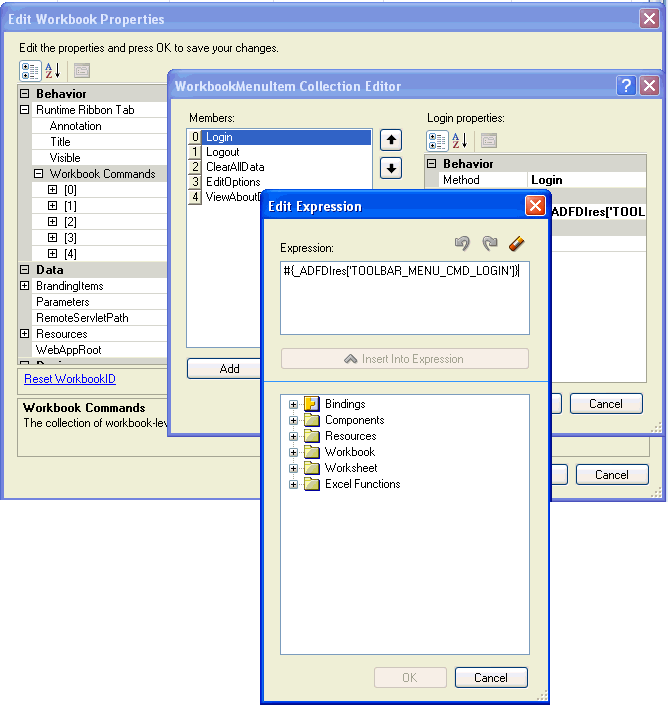Screen dimensions: 668x705
Task: Expand Workbook Commands item [3]
Action: [x=53, y=237]
